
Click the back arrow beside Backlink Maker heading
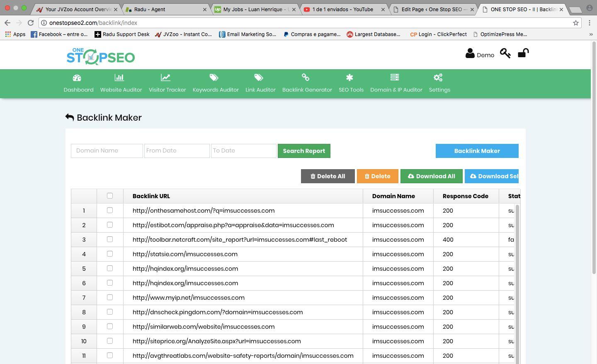[x=69, y=117]
